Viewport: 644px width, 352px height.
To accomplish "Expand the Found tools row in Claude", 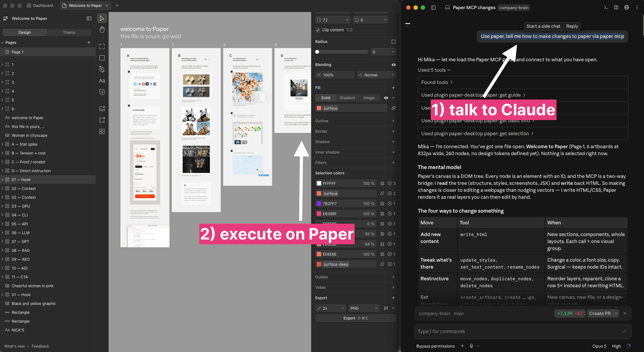I will coord(437,82).
